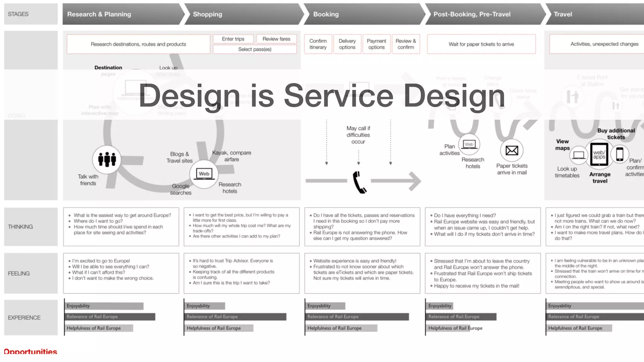Open the Delivery options step
644x362 pixels.
pos(347,44)
